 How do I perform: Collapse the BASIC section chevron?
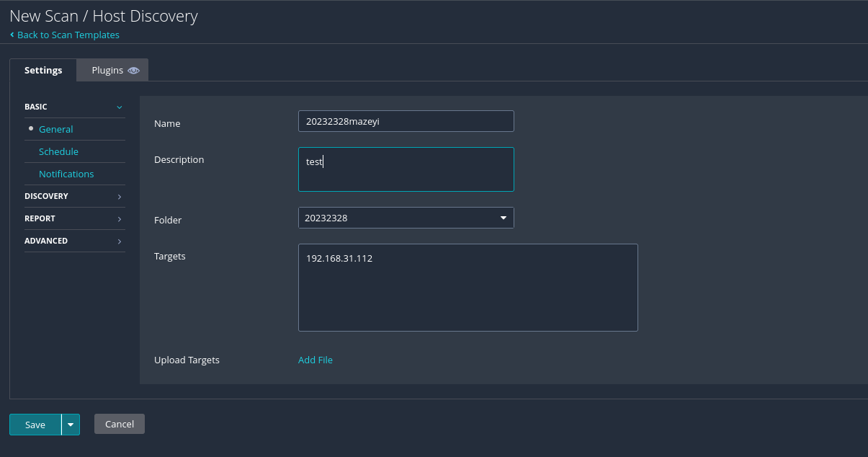click(119, 107)
